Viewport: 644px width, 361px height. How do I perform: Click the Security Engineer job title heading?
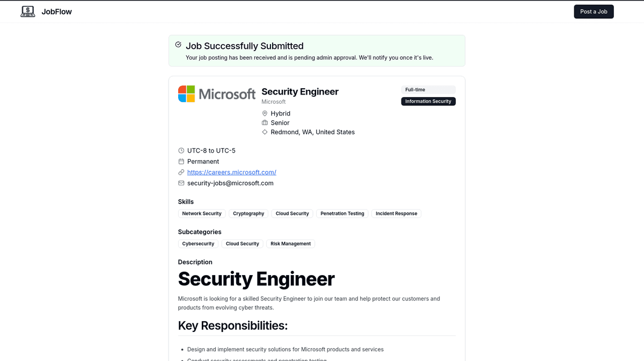(x=300, y=91)
